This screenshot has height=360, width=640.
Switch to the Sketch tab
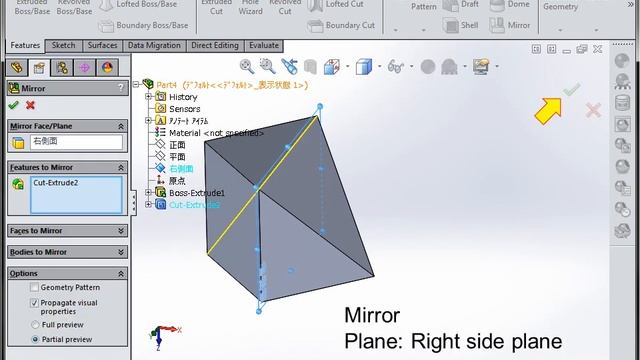tap(63, 45)
